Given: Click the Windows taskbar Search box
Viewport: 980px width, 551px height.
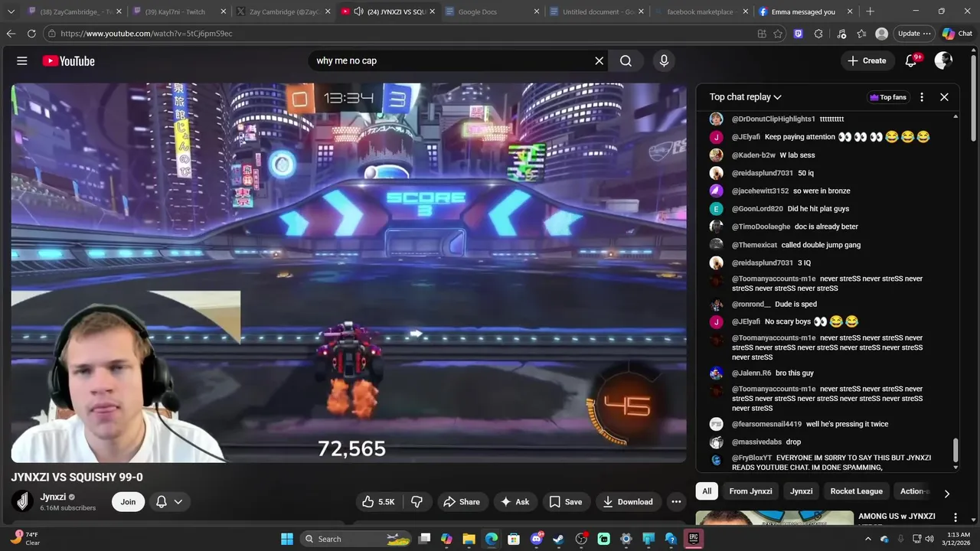Looking at the screenshot, I should (x=356, y=539).
